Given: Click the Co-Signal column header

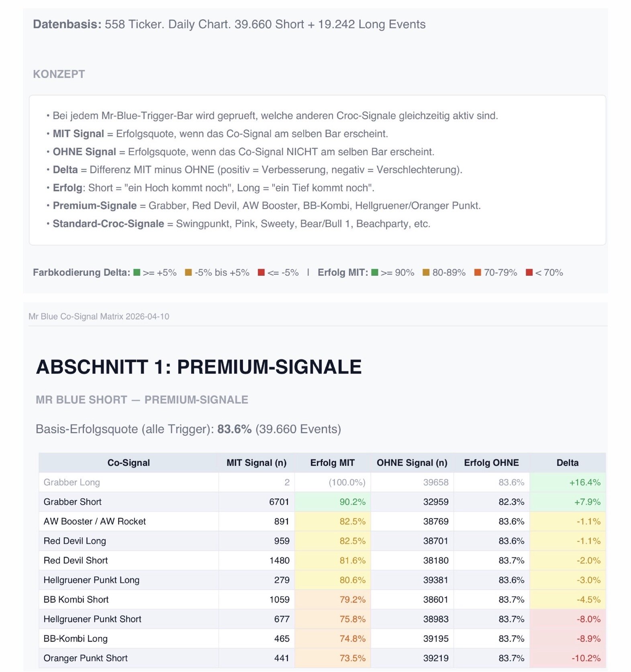Looking at the screenshot, I should point(129,463).
